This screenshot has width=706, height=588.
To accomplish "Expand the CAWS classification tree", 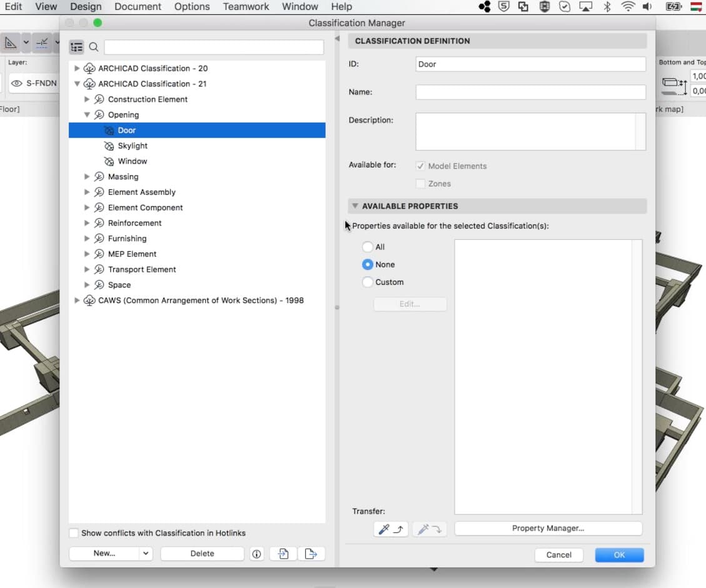I will click(77, 301).
